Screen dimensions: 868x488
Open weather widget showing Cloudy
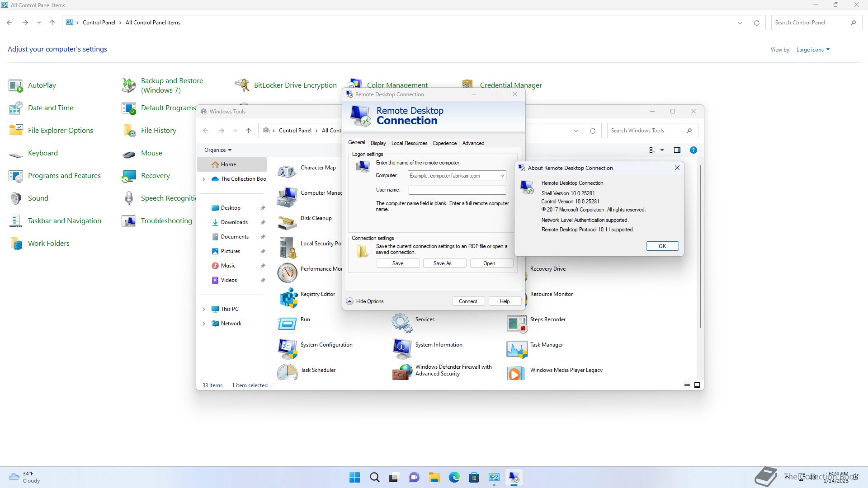click(25, 477)
